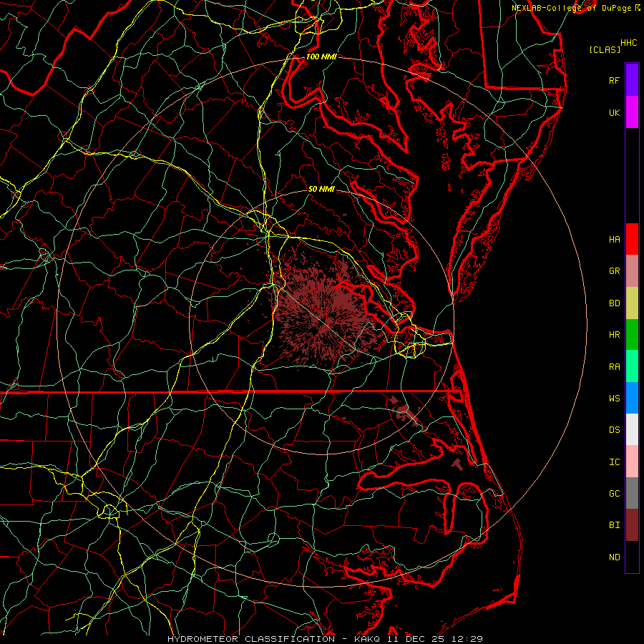
Task: Click the HA red legend swatch
Action: point(632,239)
